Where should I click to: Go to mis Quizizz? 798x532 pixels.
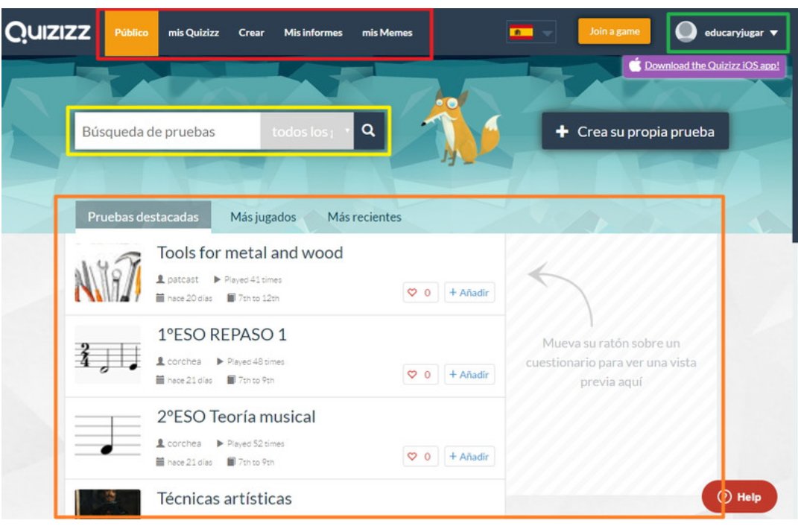click(x=194, y=33)
